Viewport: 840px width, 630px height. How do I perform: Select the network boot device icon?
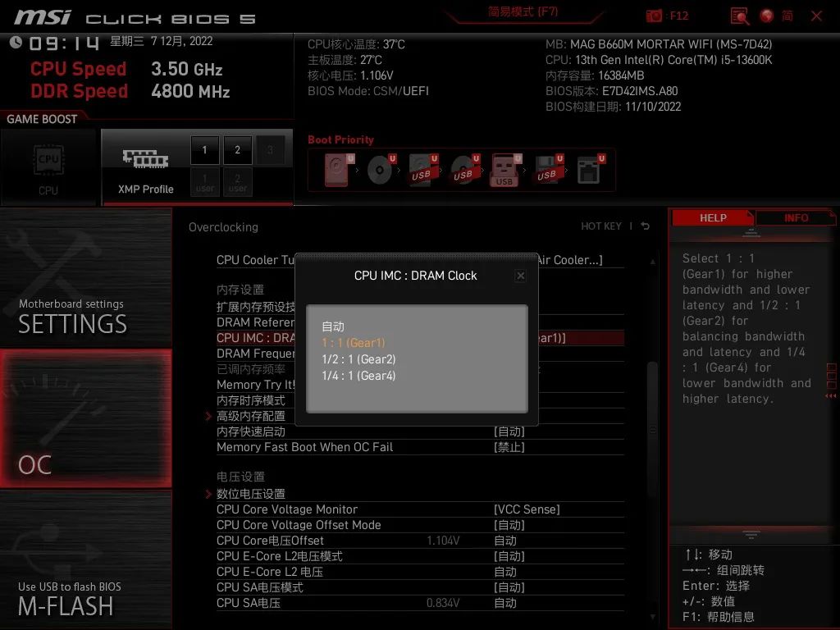click(x=591, y=169)
